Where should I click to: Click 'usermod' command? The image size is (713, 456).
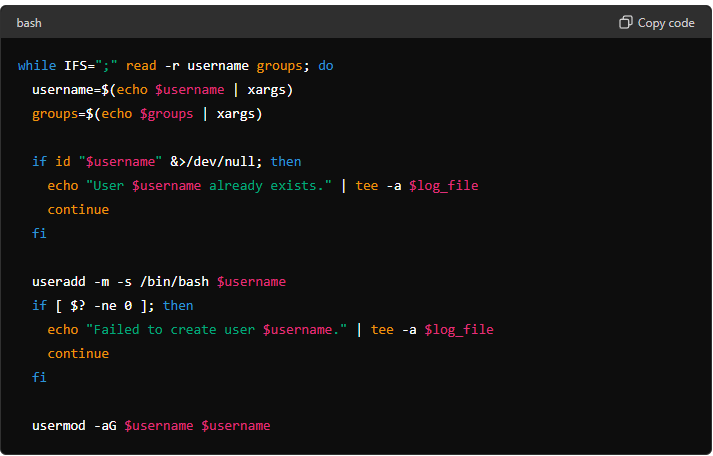click(59, 426)
